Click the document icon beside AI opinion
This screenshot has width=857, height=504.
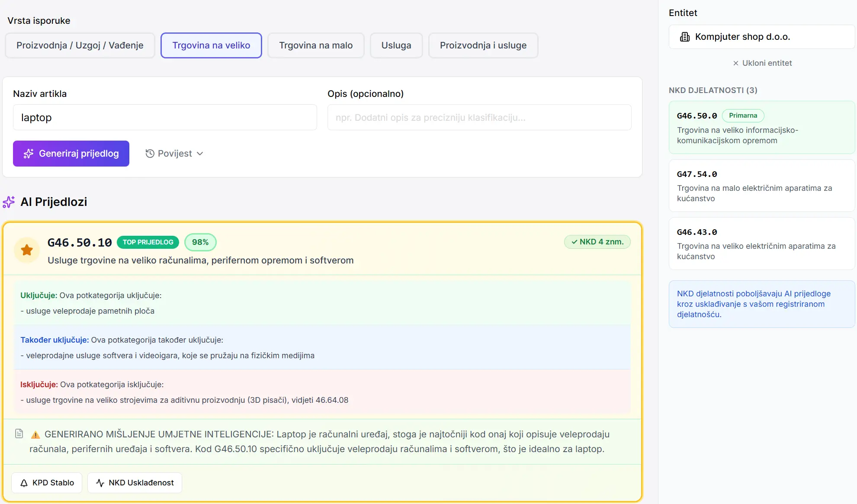(x=19, y=433)
